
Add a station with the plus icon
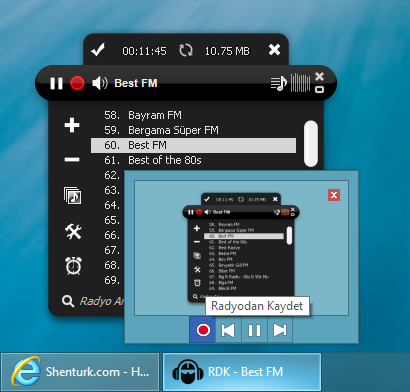[72, 125]
